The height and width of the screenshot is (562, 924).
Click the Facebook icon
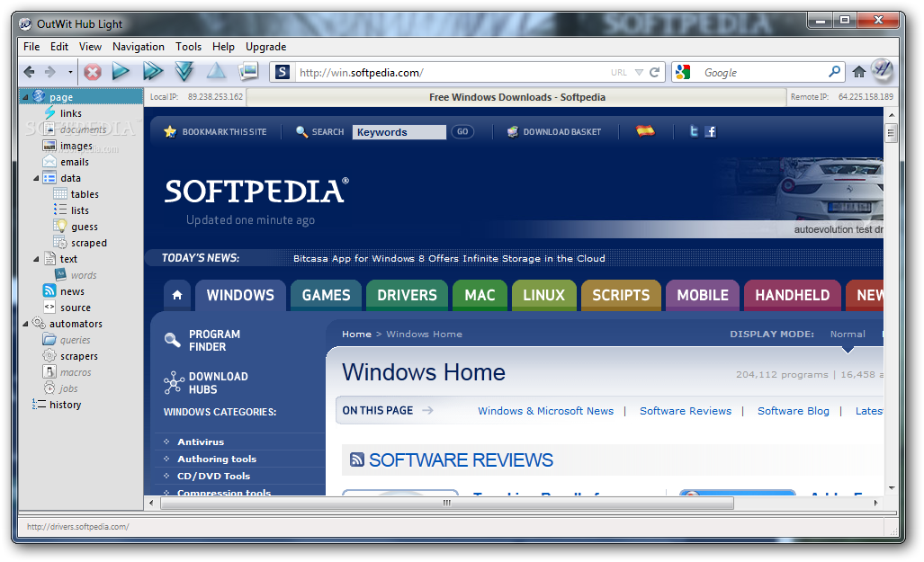tap(711, 131)
